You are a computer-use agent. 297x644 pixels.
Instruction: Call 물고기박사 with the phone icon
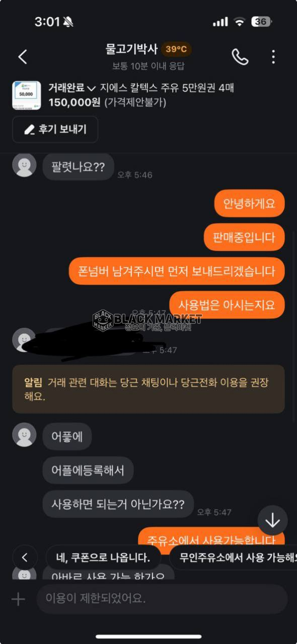coord(240,57)
